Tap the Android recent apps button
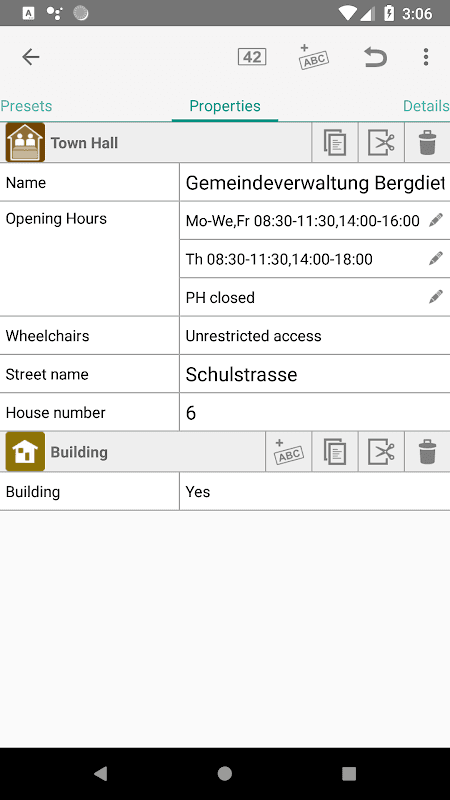 click(349, 773)
